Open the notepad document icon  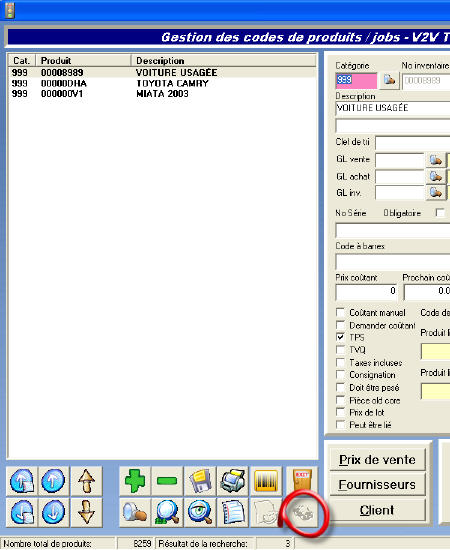[x=233, y=512]
